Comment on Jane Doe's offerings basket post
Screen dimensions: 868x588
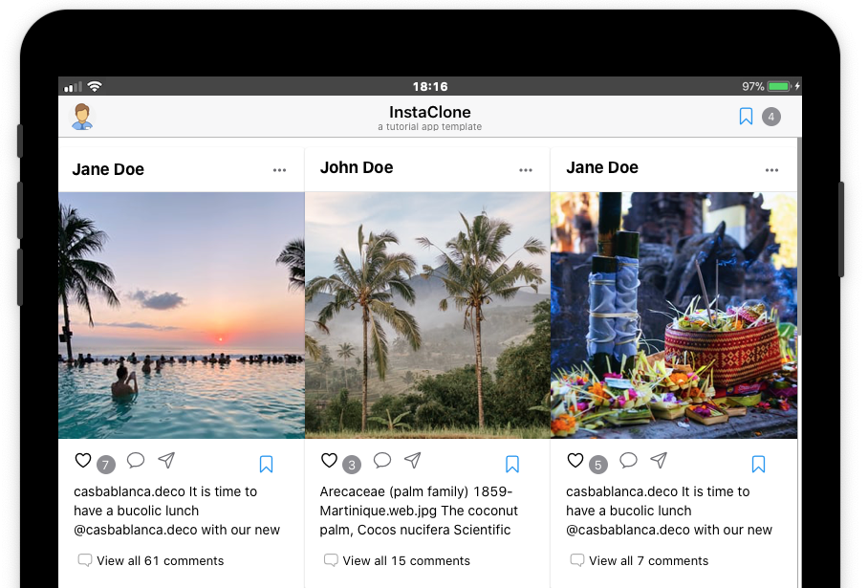click(x=628, y=461)
